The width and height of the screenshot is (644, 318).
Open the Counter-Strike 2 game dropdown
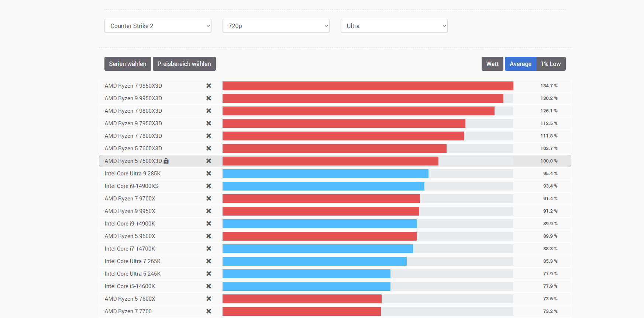(x=158, y=26)
